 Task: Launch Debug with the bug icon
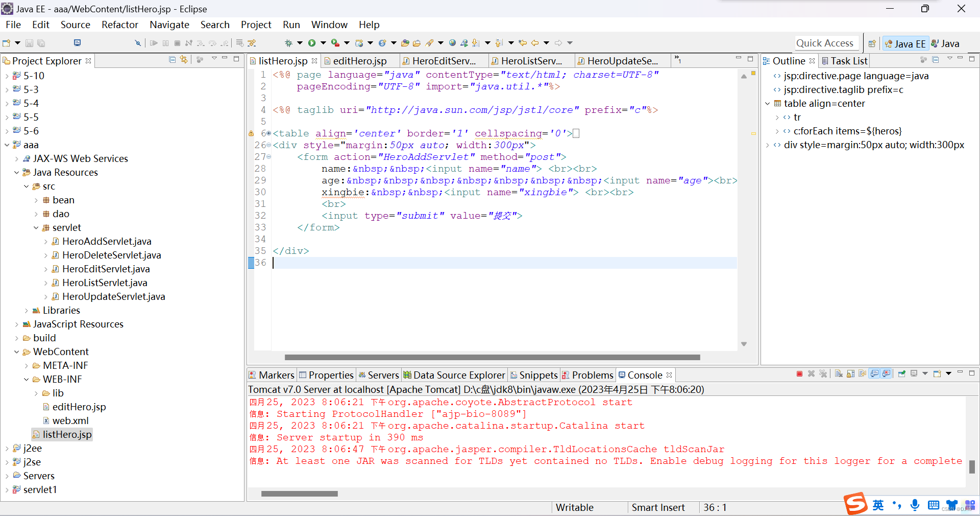289,43
